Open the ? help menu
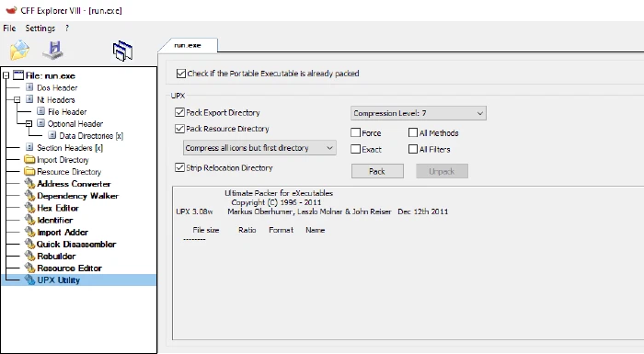This screenshot has width=644, height=354. pyautogui.click(x=67, y=29)
